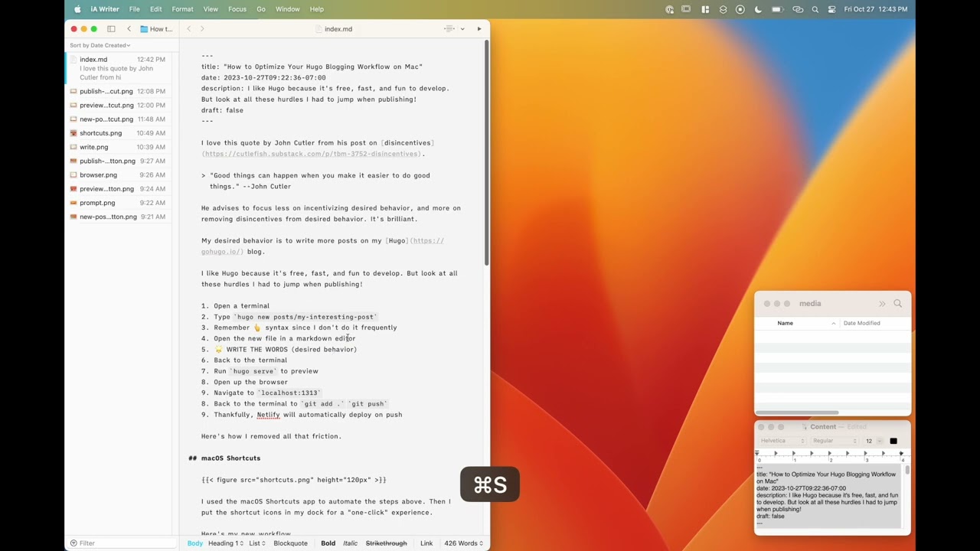Open the Apple menu

(77, 9)
